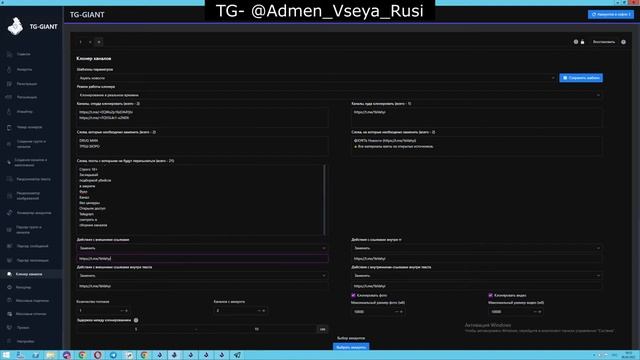Toggle the Клонировать видео checkbox
Viewport: 640px width, 360px height.
coord(491,295)
